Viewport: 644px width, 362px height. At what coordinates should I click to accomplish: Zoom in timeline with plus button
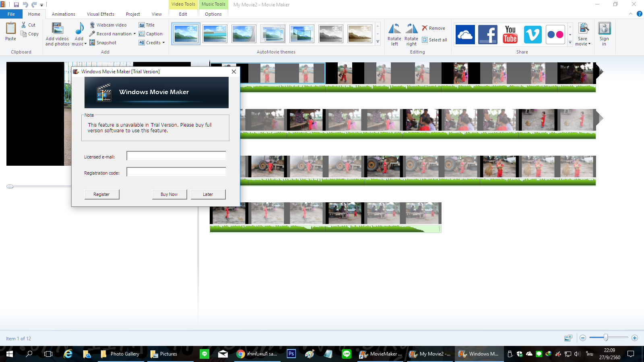pyautogui.click(x=635, y=338)
